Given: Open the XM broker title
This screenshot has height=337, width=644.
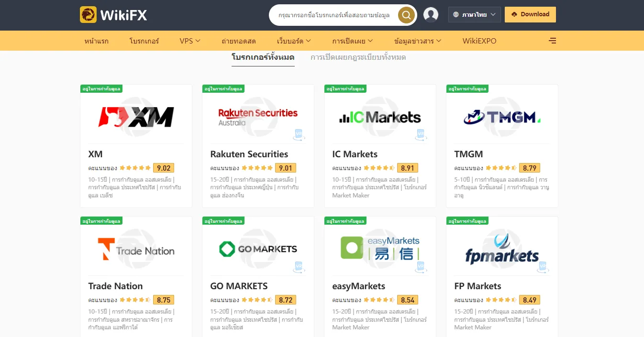Looking at the screenshot, I should coord(96,154).
